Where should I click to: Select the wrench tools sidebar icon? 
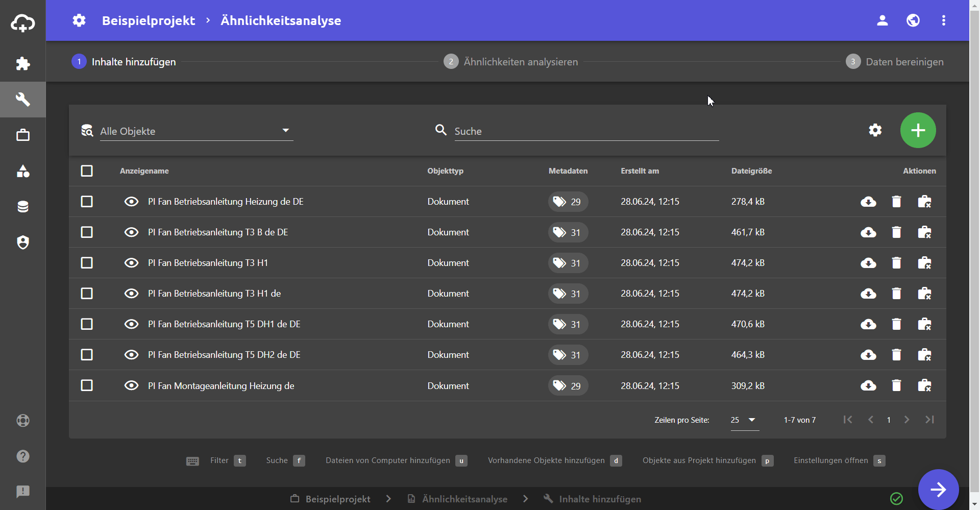point(23,100)
